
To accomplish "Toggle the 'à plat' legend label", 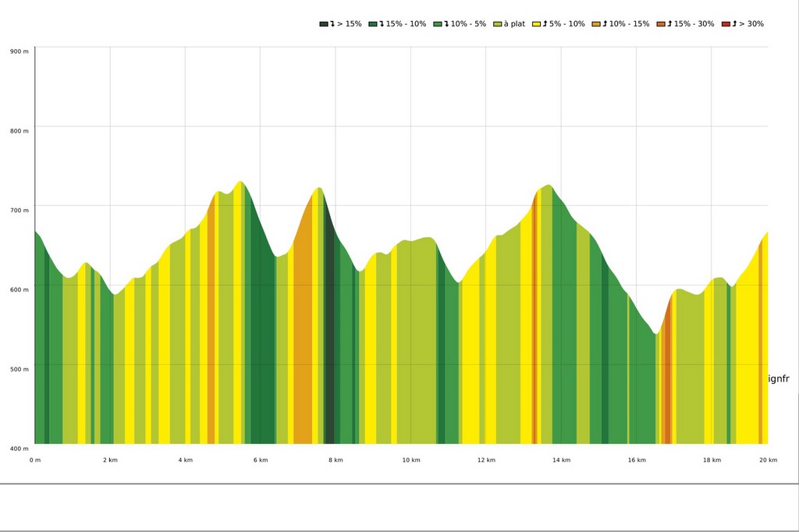I will (514, 24).
